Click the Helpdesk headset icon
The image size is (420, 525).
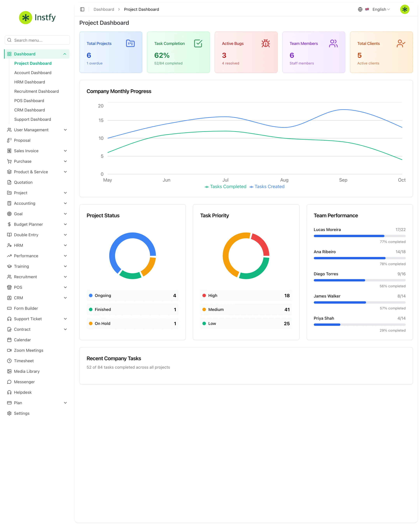click(9, 392)
